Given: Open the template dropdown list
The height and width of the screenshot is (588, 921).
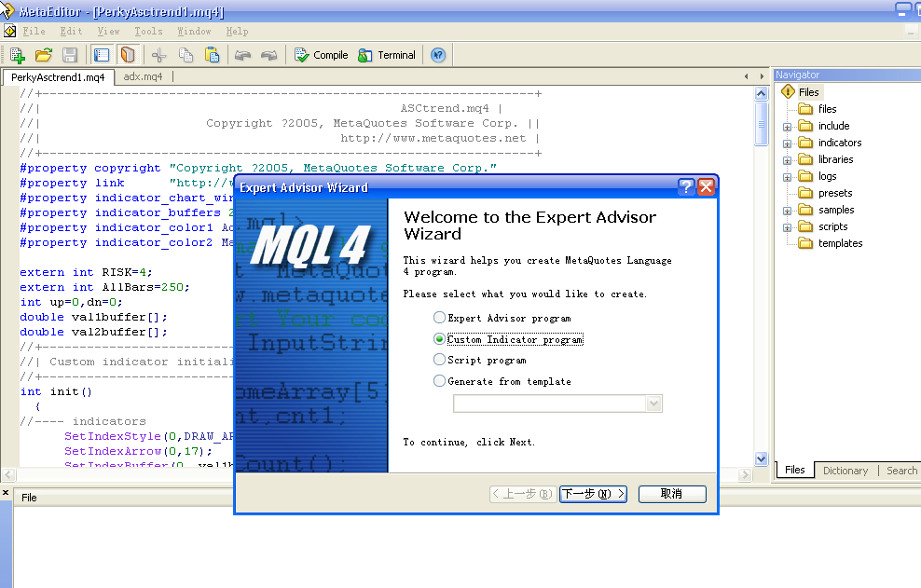Looking at the screenshot, I should (x=653, y=403).
